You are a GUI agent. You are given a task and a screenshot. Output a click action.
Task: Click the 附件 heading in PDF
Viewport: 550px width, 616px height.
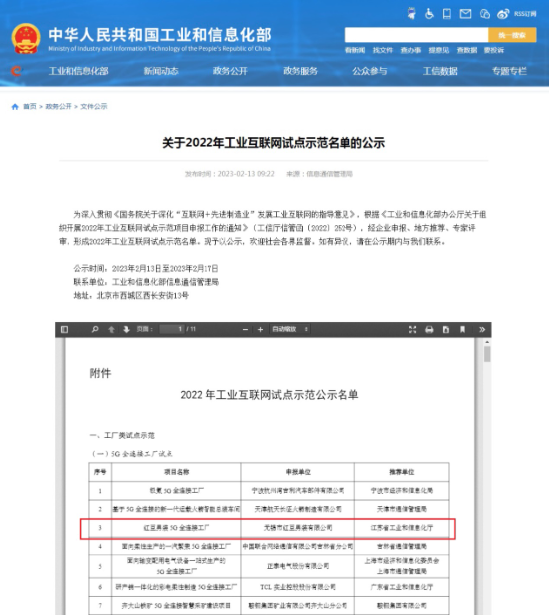[100, 373]
